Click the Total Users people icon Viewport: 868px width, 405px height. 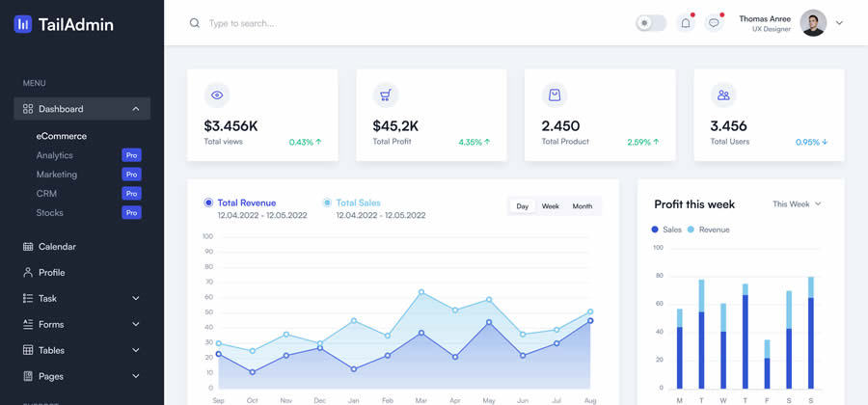pyautogui.click(x=723, y=95)
